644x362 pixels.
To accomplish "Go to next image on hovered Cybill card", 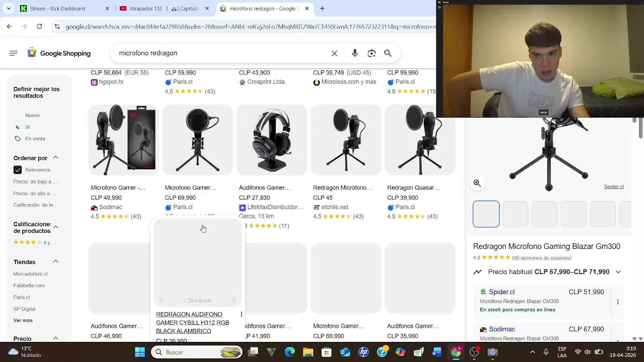I will [x=234, y=301].
